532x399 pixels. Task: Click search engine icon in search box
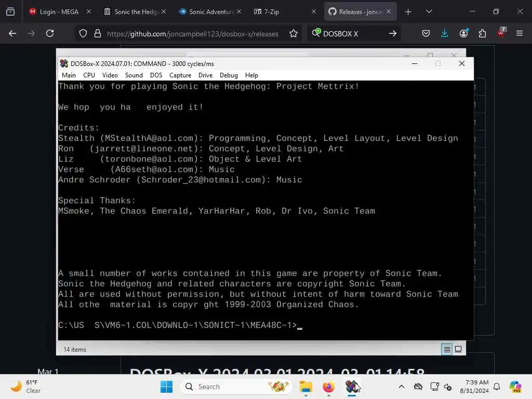click(x=316, y=33)
